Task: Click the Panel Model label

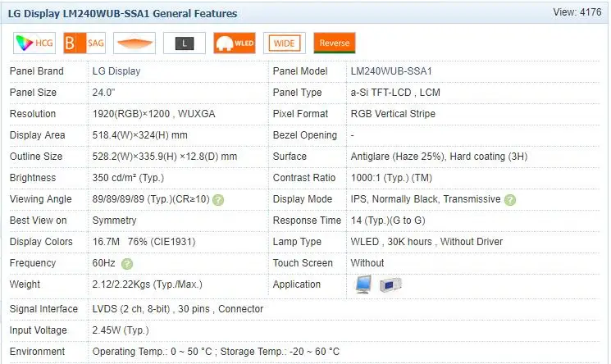Action: click(300, 71)
